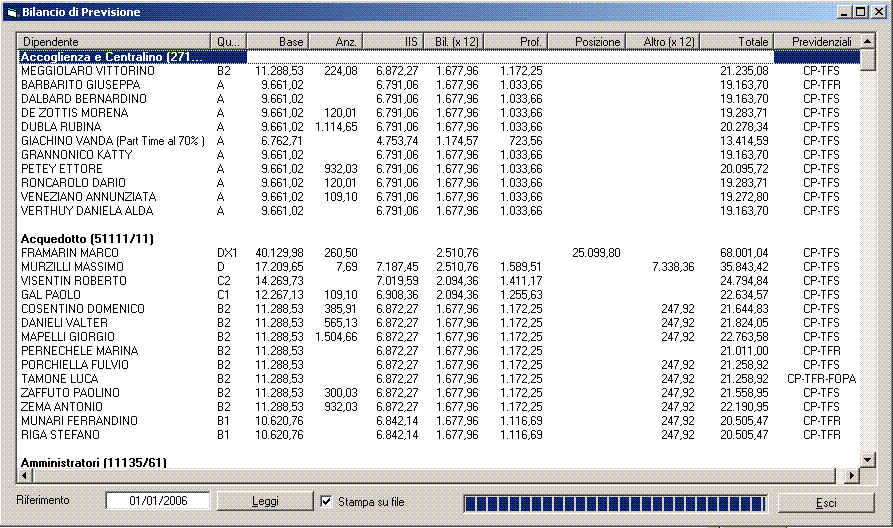Select employee DUBLA RUBINA
The image size is (893, 528).
pos(61,126)
